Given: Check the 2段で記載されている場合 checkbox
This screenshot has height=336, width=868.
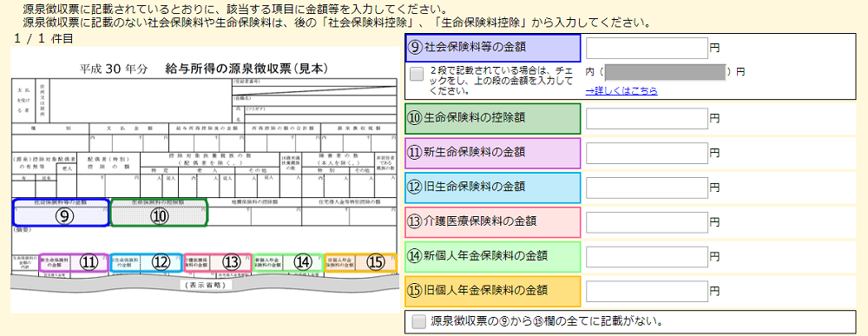Looking at the screenshot, I should point(417,74).
